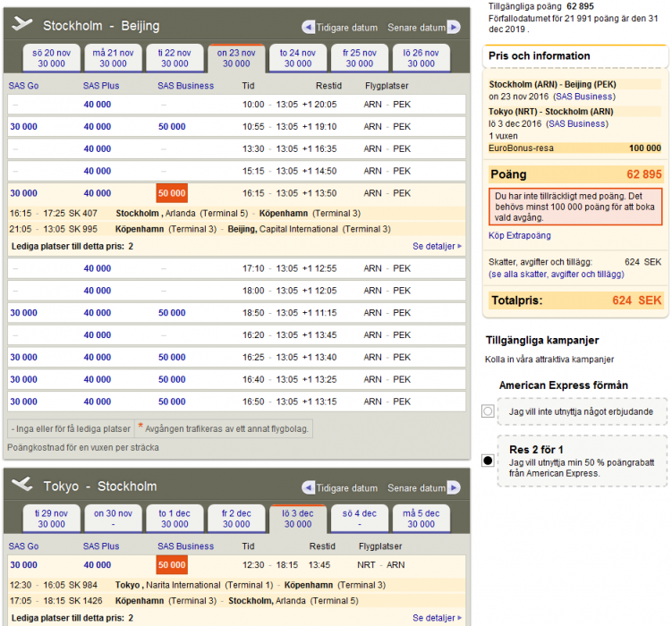Pick SAS Plus 40 000 on the 10:00 departure
The height and width of the screenshot is (626, 672).
tap(98, 105)
